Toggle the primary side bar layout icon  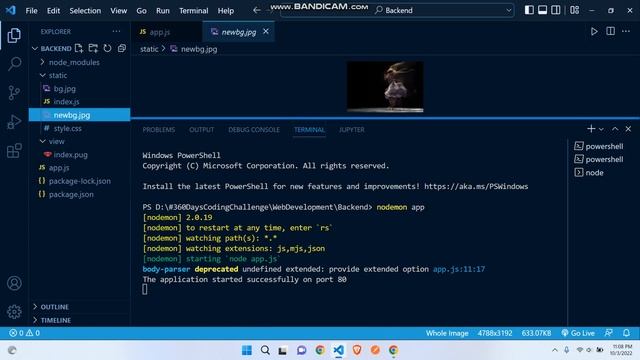click(529, 10)
